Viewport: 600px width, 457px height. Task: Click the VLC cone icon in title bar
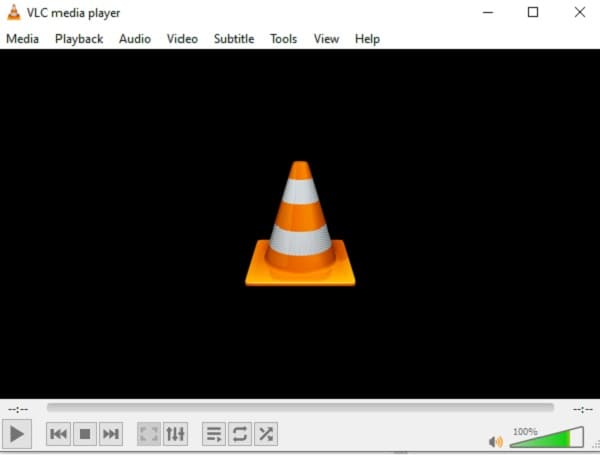[14, 12]
